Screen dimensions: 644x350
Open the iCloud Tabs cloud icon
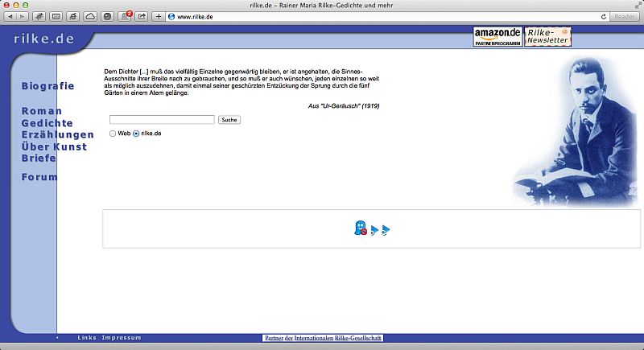click(90, 16)
